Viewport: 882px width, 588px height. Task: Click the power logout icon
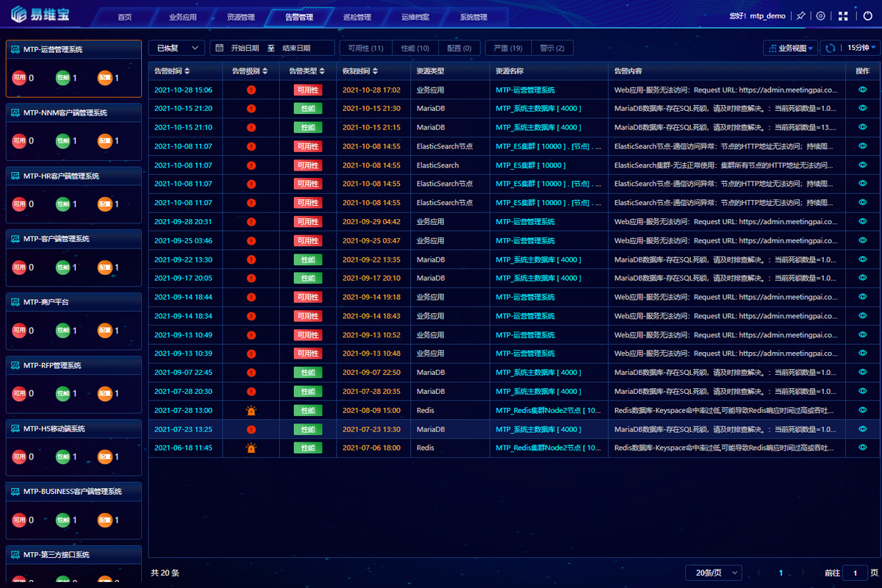click(x=867, y=16)
